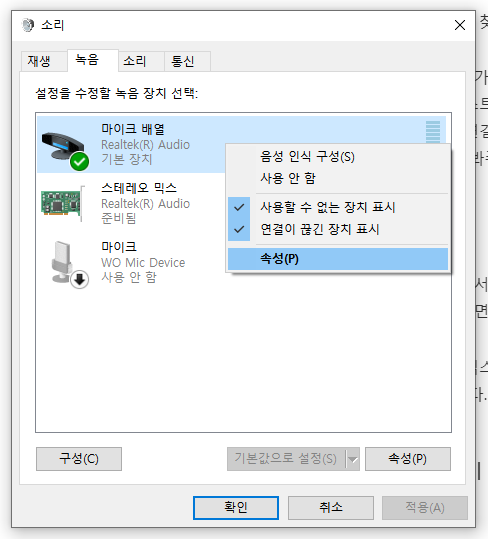Expand the 기본값으로 설정 dropdown arrow
The width and height of the screenshot is (488, 539).
pyautogui.click(x=353, y=459)
